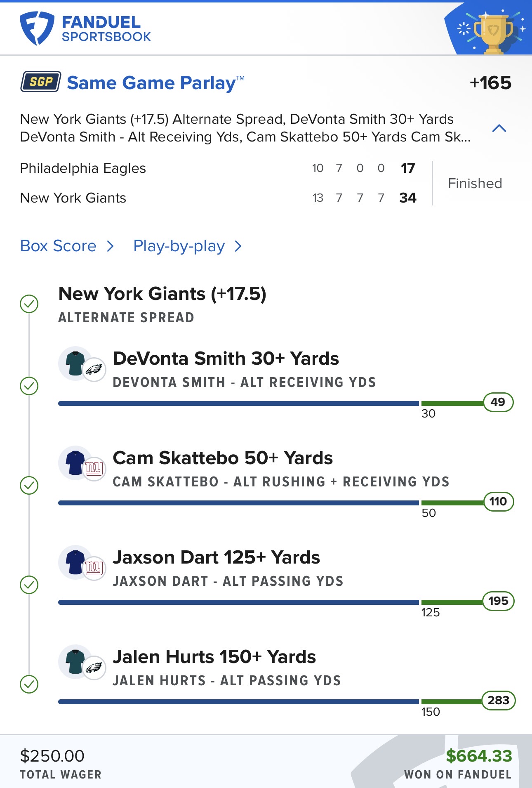Tap DeVonta Smith's Eagles jersey icon
This screenshot has width=532, height=788.
(76, 363)
